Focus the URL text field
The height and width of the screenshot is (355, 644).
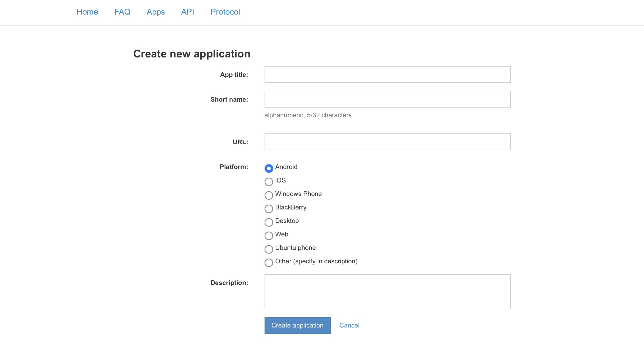pos(387,142)
